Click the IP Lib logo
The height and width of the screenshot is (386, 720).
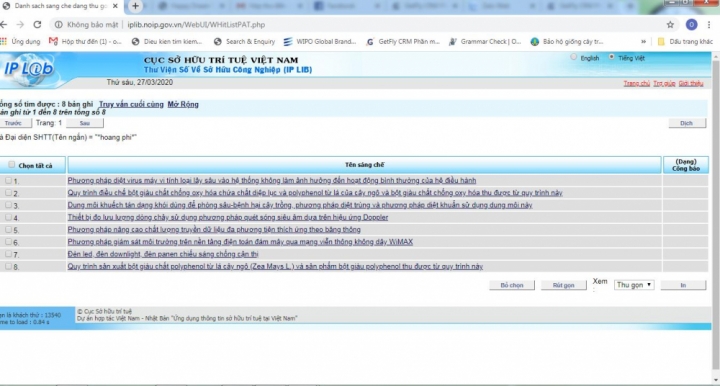point(28,70)
